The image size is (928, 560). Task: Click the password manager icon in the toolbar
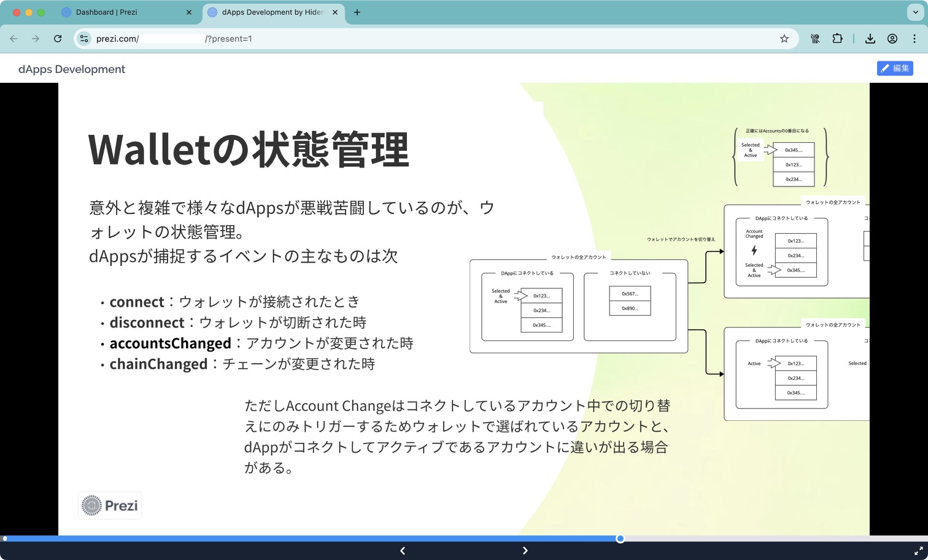pyautogui.click(x=815, y=38)
